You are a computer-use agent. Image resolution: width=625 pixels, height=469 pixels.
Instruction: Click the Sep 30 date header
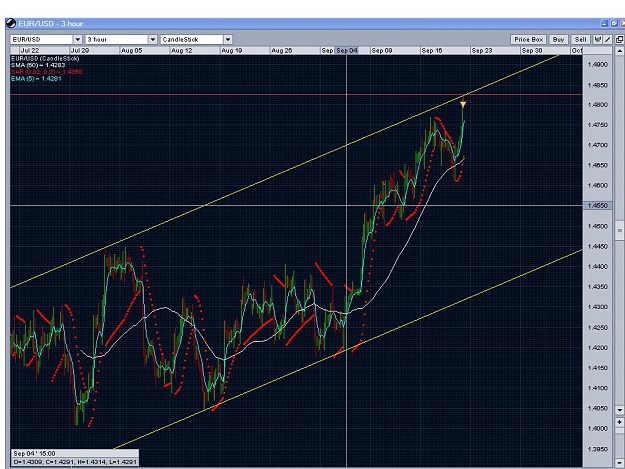pos(532,51)
